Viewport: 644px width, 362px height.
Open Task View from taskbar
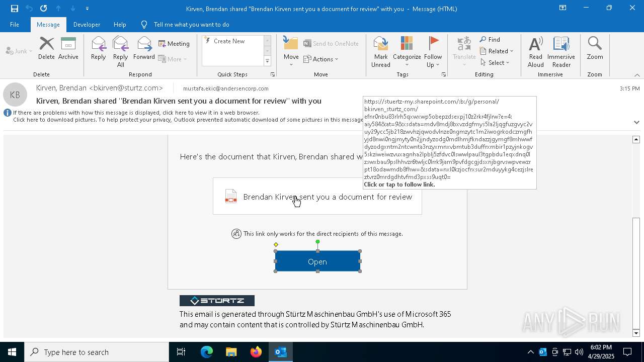point(181,352)
